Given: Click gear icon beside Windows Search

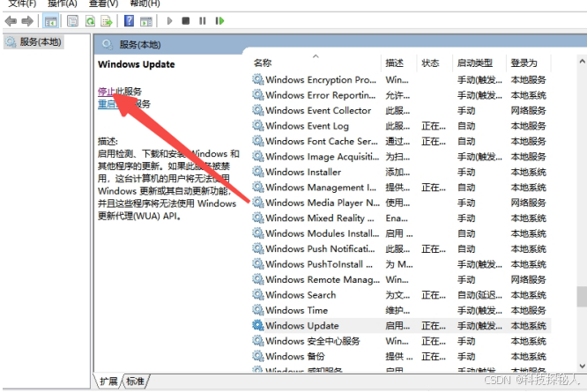Looking at the screenshot, I should [x=258, y=295].
